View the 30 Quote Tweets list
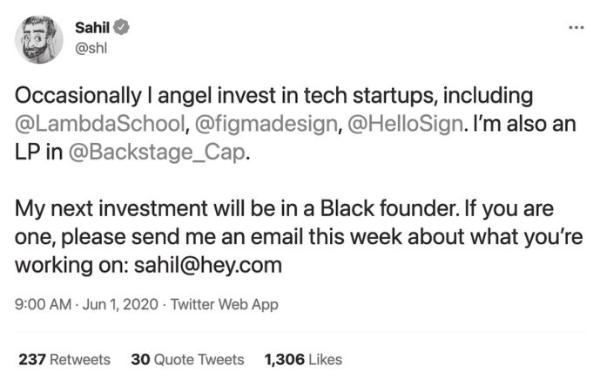The width and height of the screenshot is (600, 380). (x=188, y=360)
